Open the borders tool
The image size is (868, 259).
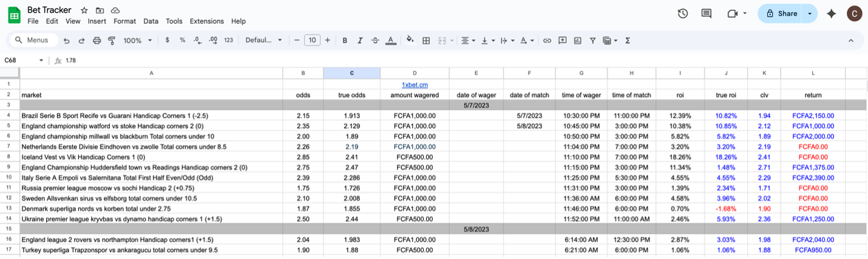click(426, 41)
